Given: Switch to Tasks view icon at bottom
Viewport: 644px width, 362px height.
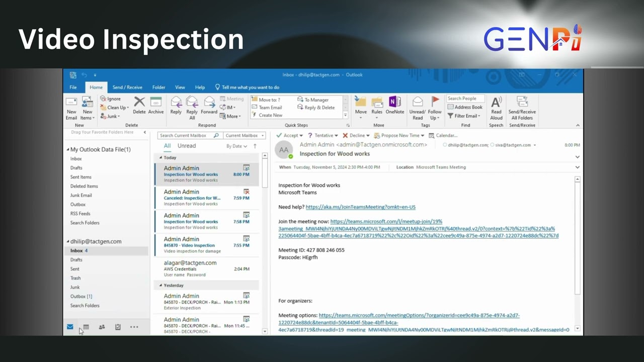Looking at the screenshot, I should pos(118,327).
